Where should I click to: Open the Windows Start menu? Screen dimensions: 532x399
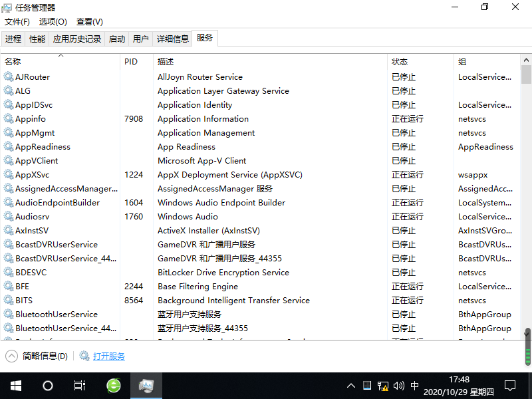point(15,385)
